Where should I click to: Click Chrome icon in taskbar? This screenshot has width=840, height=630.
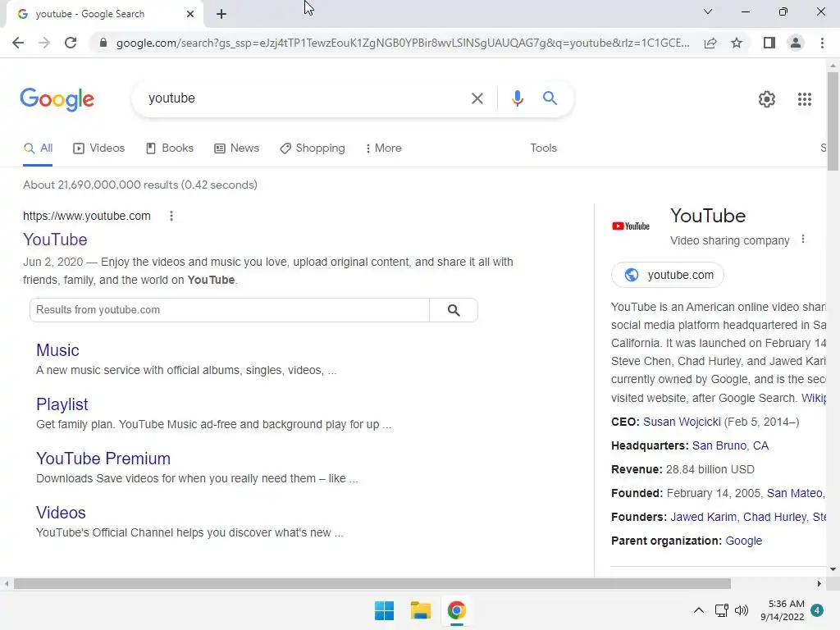[x=456, y=610]
